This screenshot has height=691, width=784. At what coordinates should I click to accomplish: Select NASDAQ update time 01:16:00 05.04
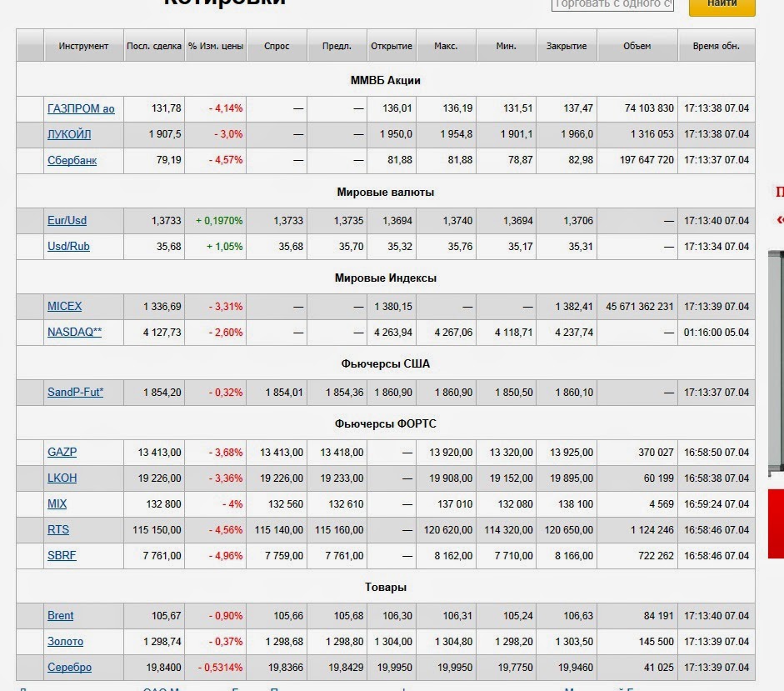pos(717,333)
